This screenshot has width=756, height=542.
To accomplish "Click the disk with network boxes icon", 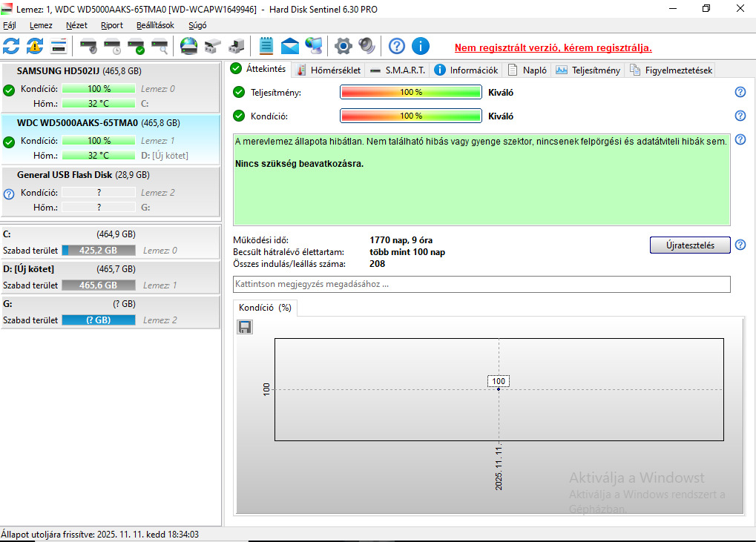I will [212, 46].
